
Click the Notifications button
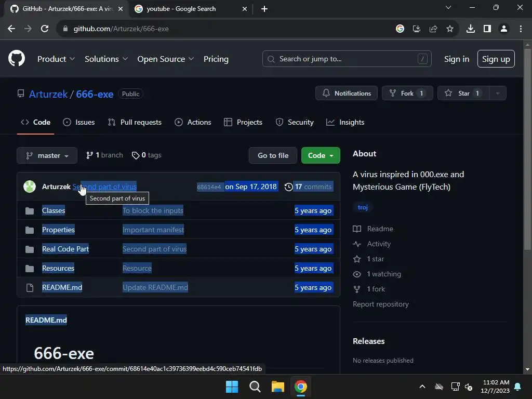tap(347, 94)
